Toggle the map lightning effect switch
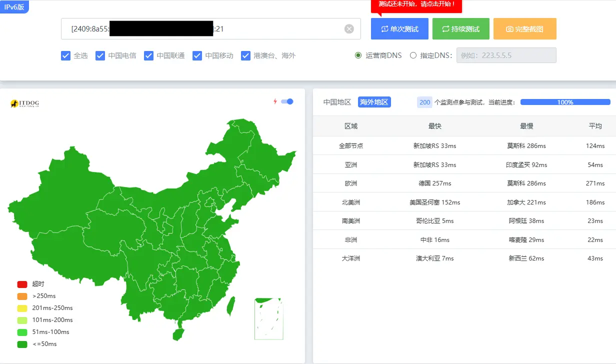Image resolution: width=616 pixels, height=364 pixels. point(287,101)
